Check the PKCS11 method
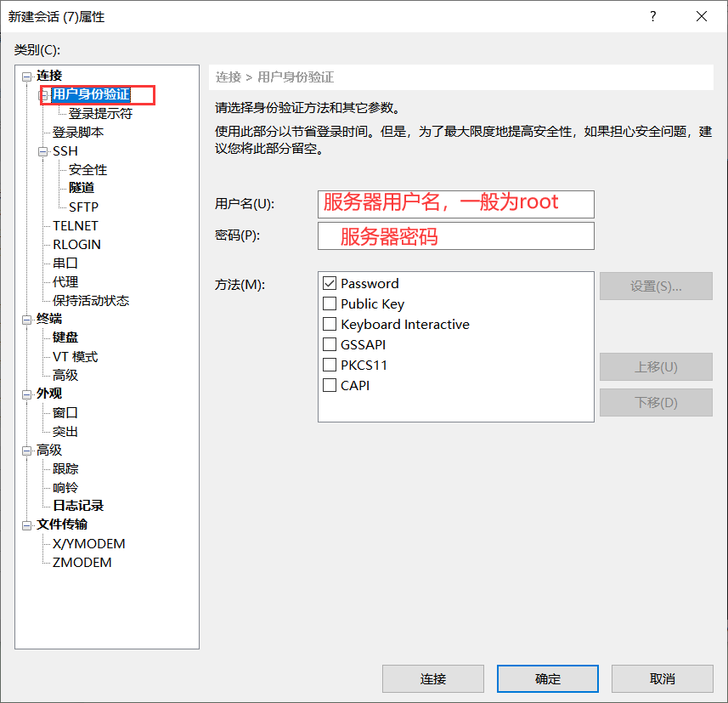The width and height of the screenshot is (728, 703). (x=330, y=365)
